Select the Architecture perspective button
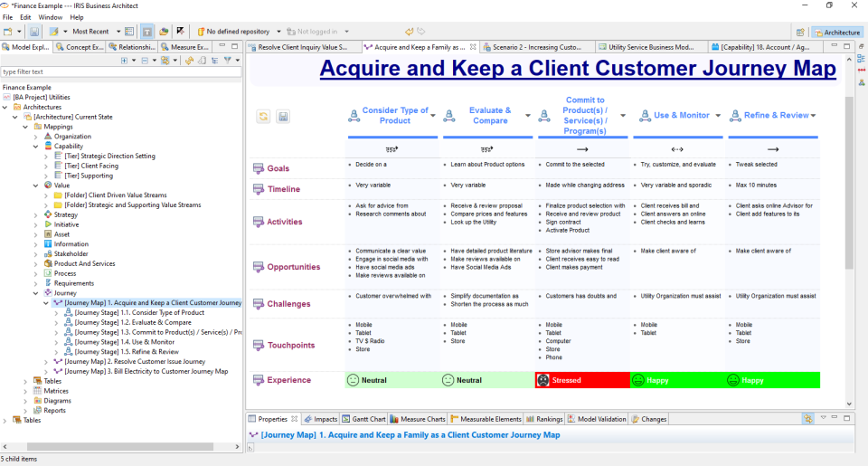 click(836, 33)
